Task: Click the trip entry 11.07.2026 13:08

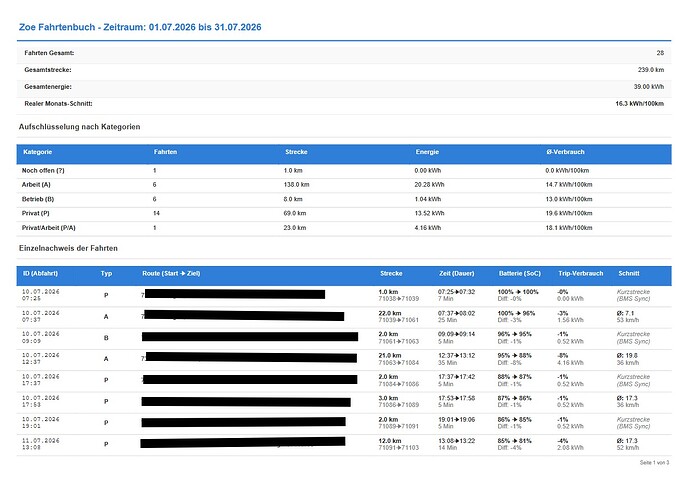Action: tap(344, 444)
